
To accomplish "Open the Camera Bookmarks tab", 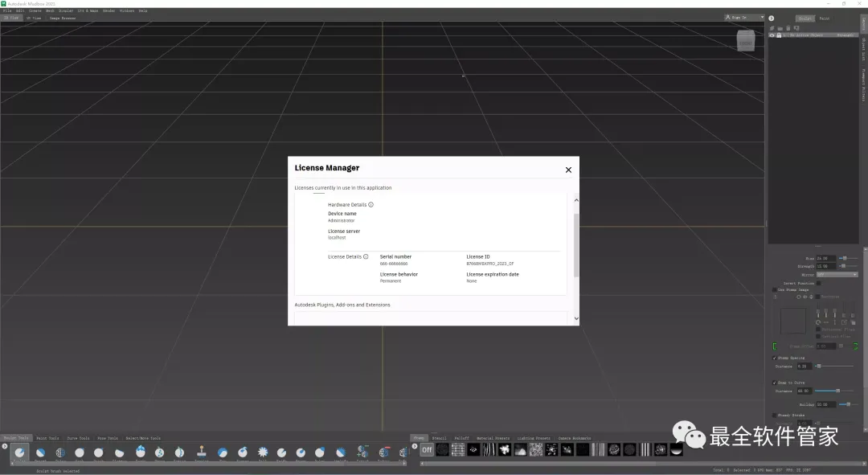I will click(x=575, y=438).
